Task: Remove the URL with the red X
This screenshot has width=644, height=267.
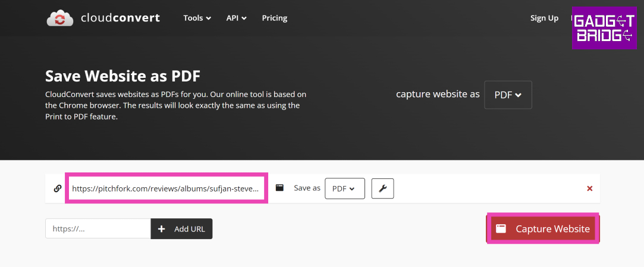Action: tap(589, 189)
